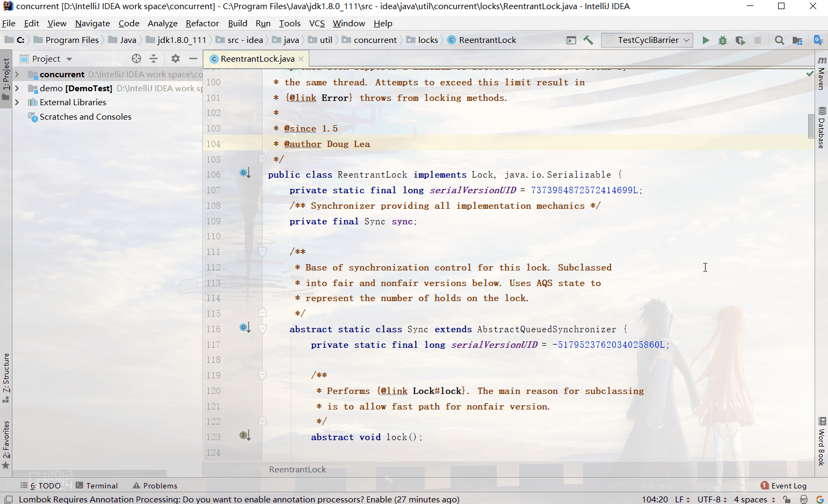Fold the comment ending on line 115

coord(263,312)
